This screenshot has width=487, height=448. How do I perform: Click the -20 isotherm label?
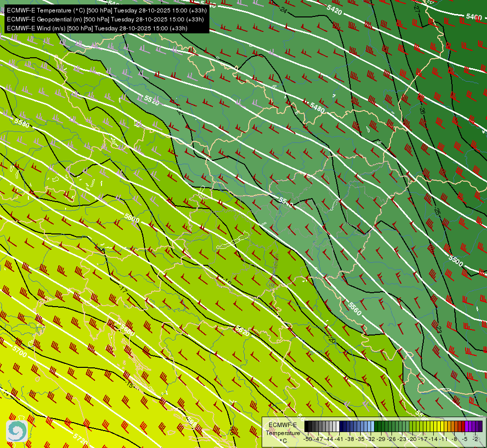click(331, 339)
